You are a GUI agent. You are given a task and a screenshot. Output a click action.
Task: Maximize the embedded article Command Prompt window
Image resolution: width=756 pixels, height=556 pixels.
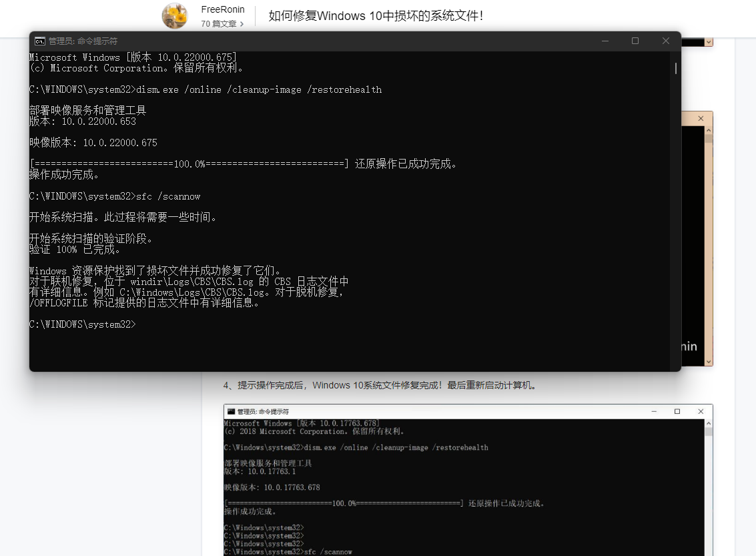click(x=677, y=411)
